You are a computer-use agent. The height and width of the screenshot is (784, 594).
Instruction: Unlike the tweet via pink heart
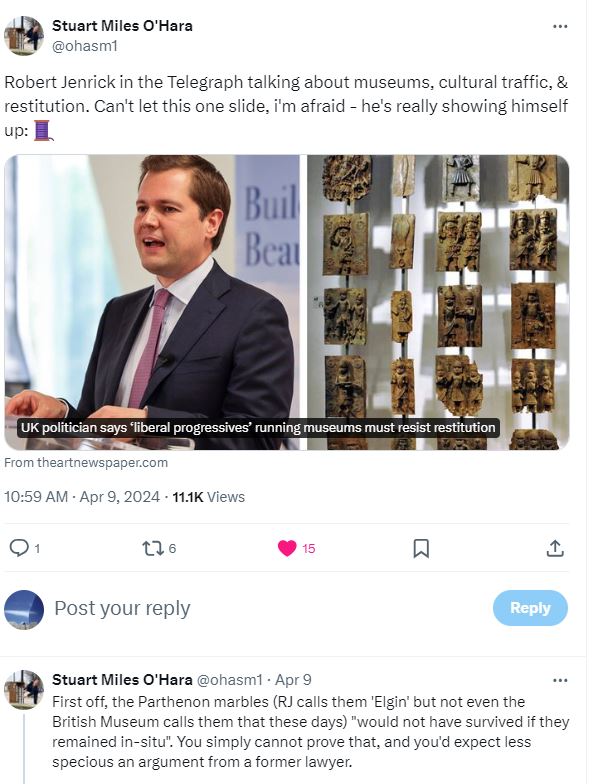coord(287,548)
